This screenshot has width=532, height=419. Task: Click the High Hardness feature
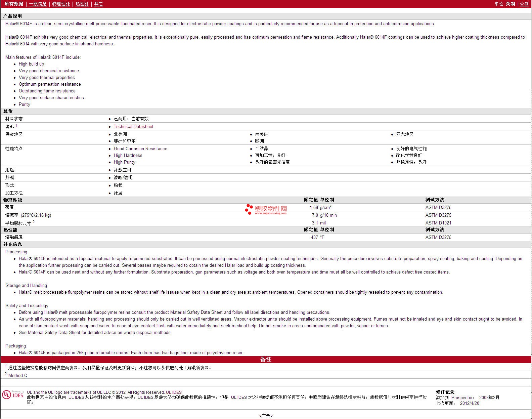coord(128,156)
